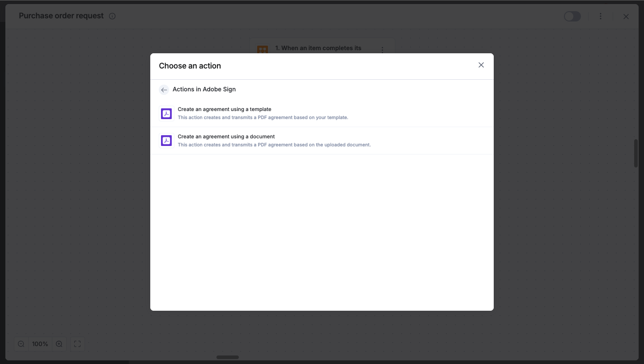Image resolution: width=644 pixels, height=364 pixels.
Task: Open options menu of step 1 trigger
Action: [382, 50]
